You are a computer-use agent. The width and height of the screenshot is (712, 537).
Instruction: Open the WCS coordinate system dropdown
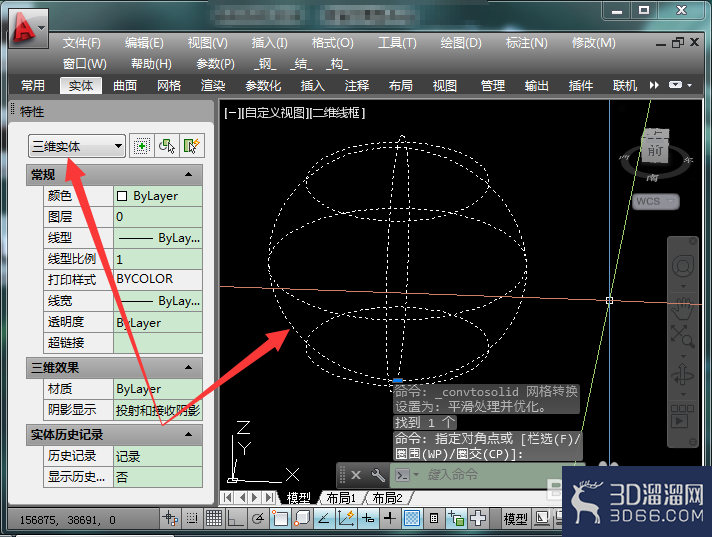pos(656,202)
